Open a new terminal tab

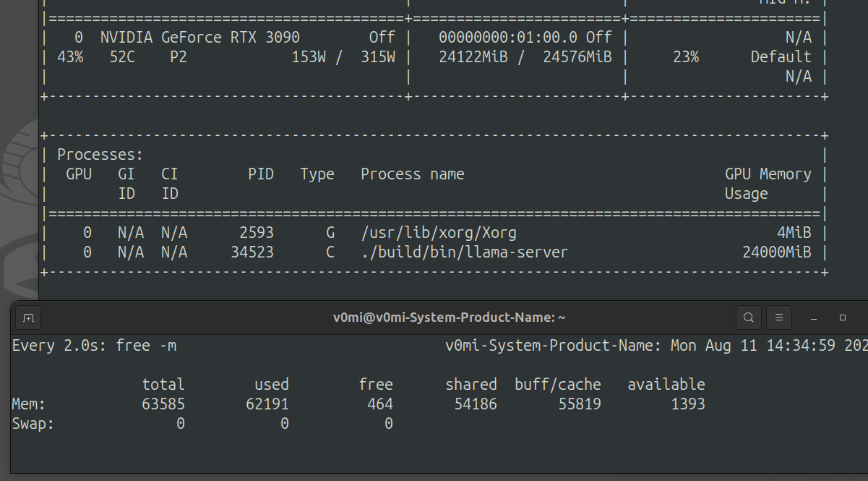(27, 318)
